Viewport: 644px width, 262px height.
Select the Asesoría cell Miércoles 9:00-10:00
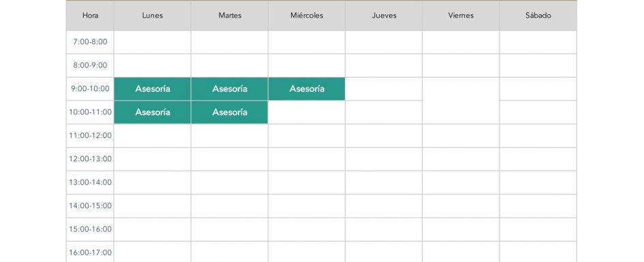coord(307,89)
